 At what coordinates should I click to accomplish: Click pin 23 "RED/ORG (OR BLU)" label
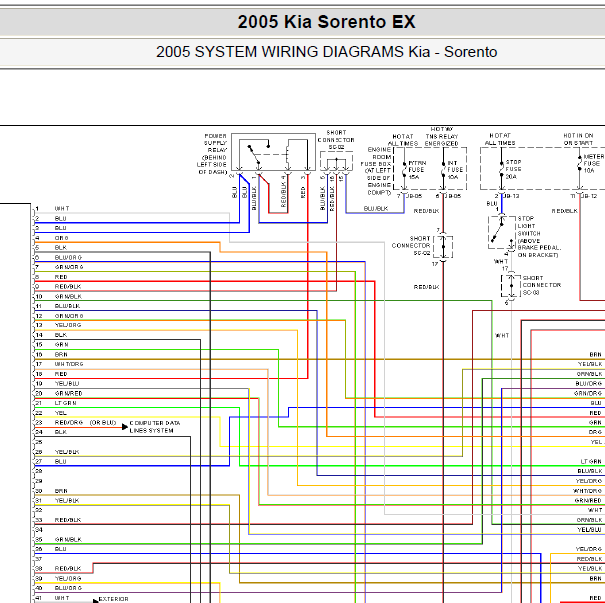click(85, 423)
